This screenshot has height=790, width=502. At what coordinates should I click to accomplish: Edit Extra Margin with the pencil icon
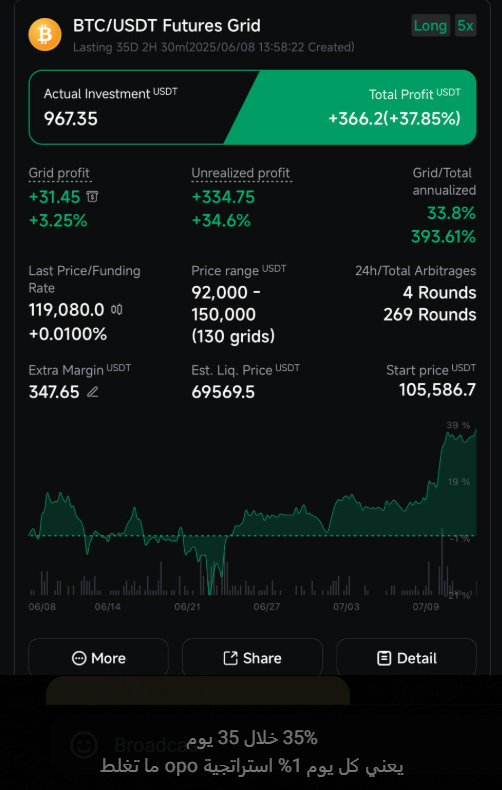pyautogui.click(x=92, y=391)
